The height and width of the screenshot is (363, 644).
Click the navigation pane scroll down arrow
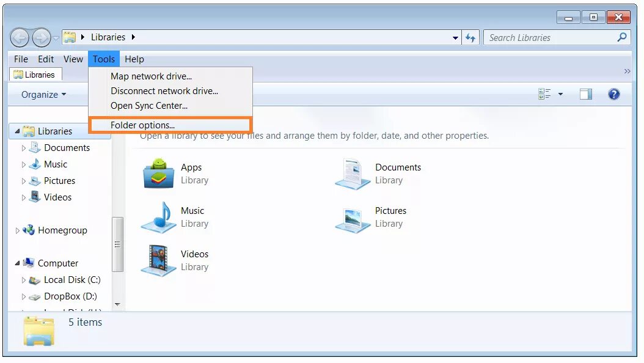tap(117, 304)
